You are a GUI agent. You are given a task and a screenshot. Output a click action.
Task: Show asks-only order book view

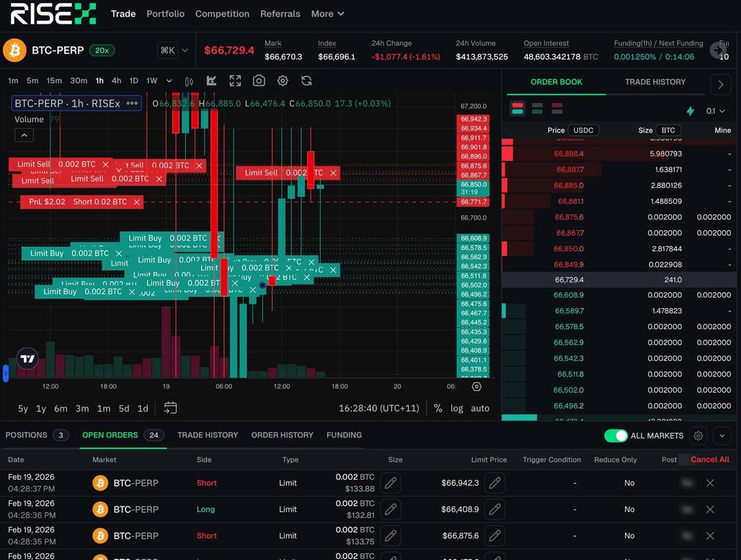(x=557, y=109)
